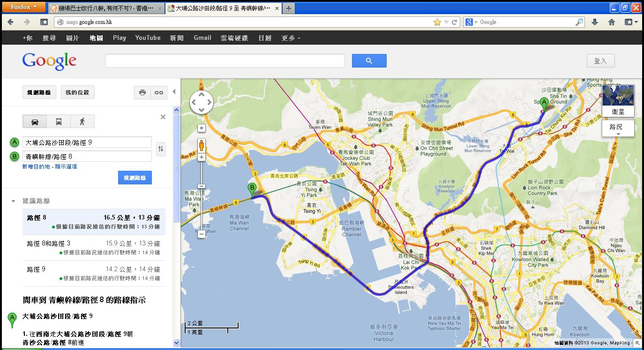Pick up the Street View pegman

click(202, 145)
